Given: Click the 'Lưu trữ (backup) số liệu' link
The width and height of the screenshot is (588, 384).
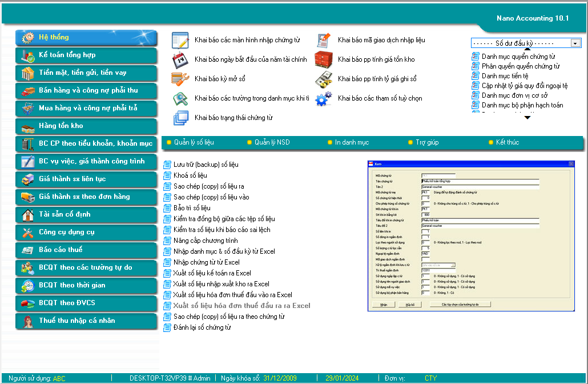Looking at the screenshot, I should tap(206, 165).
